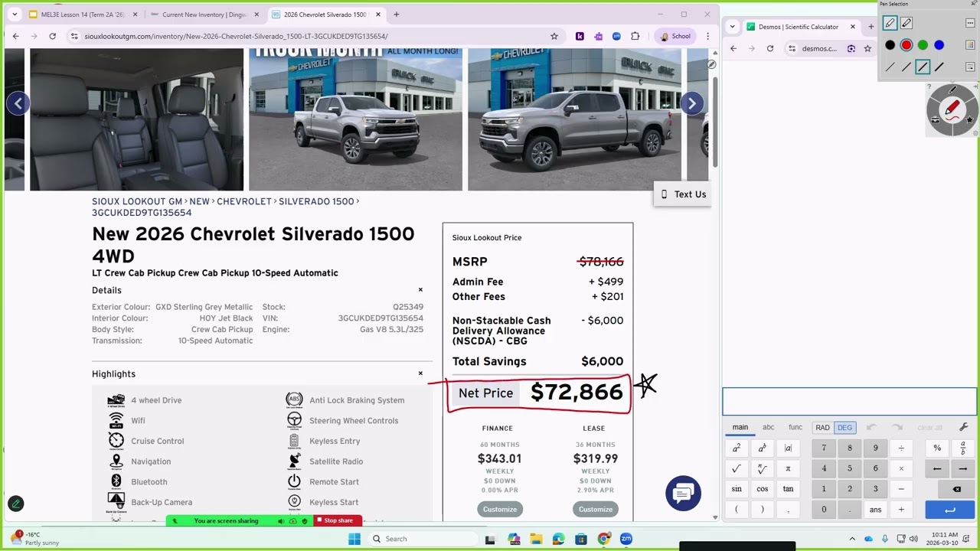Stop screen sharing with Stop share
The width and height of the screenshot is (980, 551).
point(338,520)
